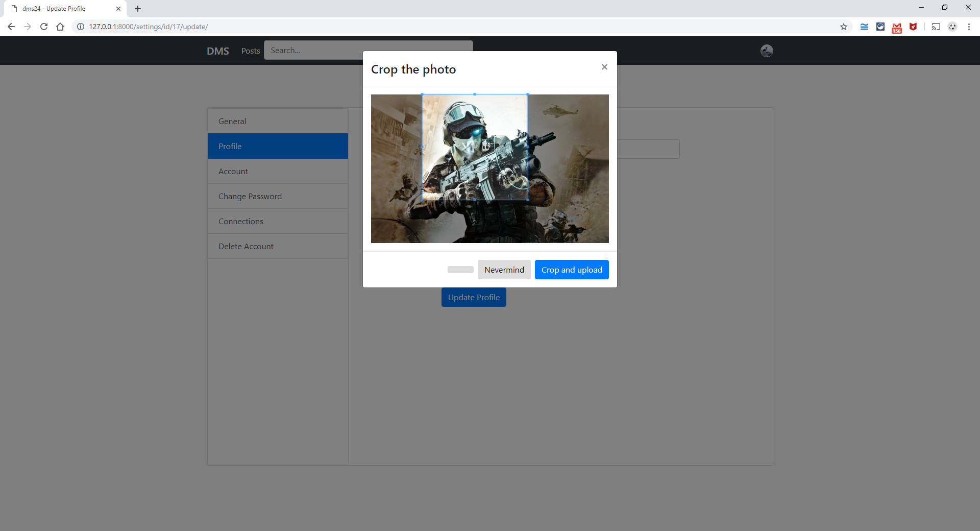This screenshot has width=980, height=531.
Task: Open a new browser tab with plus
Action: coord(138,9)
